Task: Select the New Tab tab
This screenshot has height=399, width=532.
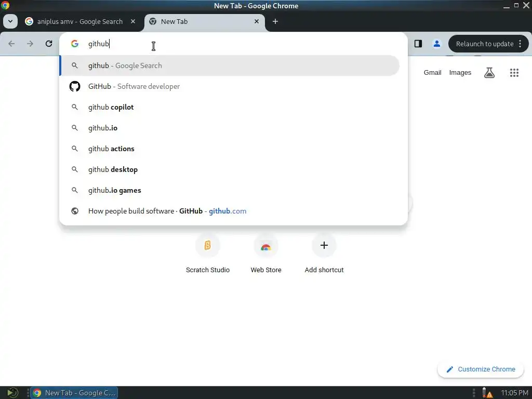Action: pyautogui.click(x=204, y=21)
